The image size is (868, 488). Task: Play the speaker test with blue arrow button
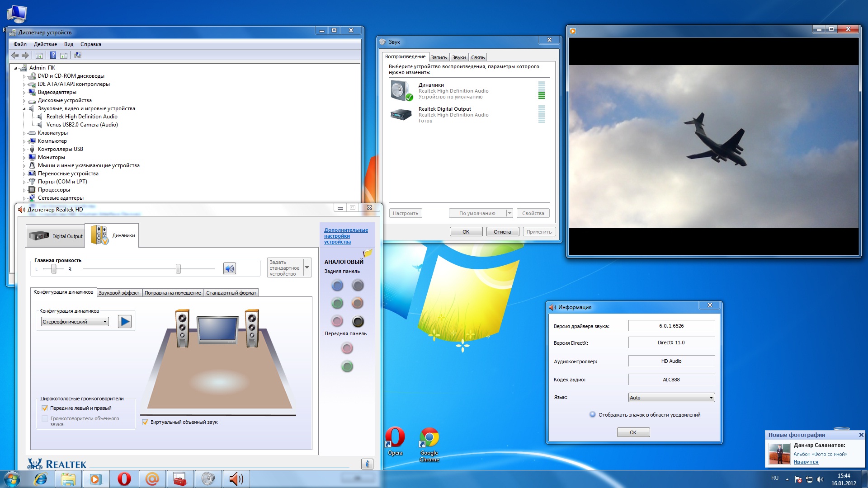125,321
